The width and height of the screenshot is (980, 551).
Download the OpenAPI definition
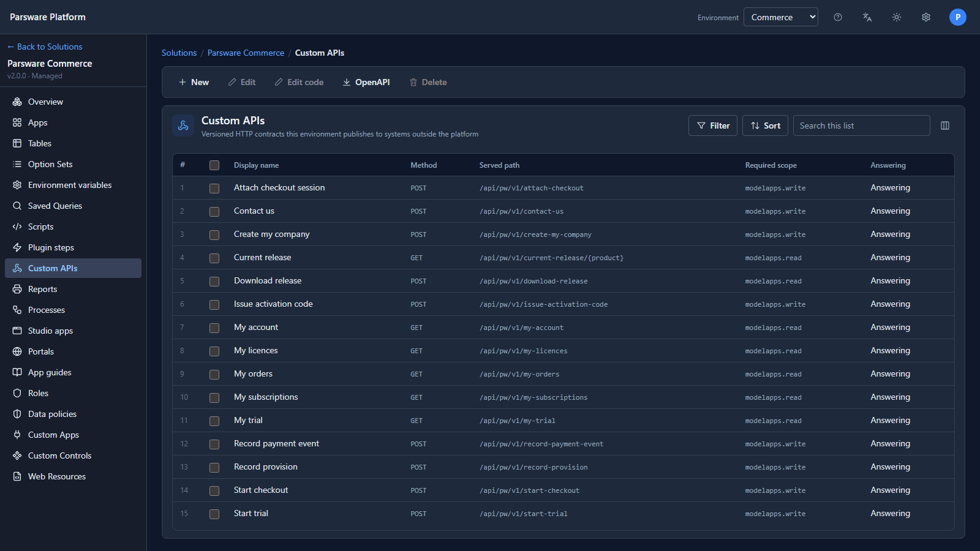click(x=366, y=82)
